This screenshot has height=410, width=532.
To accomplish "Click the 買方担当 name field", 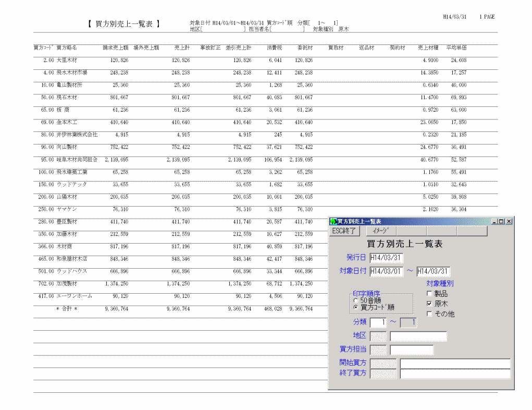I will click(x=412, y=350).
